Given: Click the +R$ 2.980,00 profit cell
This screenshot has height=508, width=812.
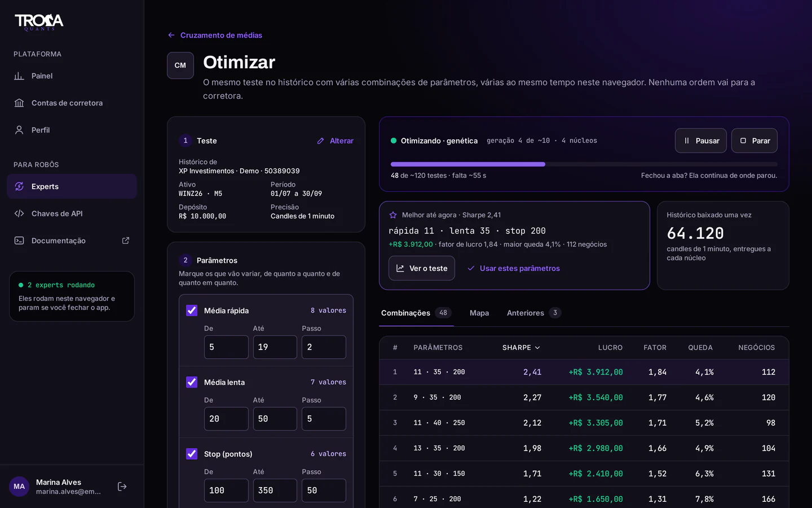Looking at the screenshot, I should (x=595, y=448).
